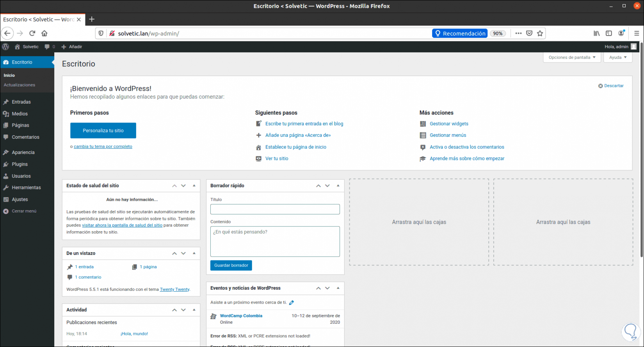Open page actions three-dots menu
The height and width of the screenshot is (347, 644).
click(518, 34)
